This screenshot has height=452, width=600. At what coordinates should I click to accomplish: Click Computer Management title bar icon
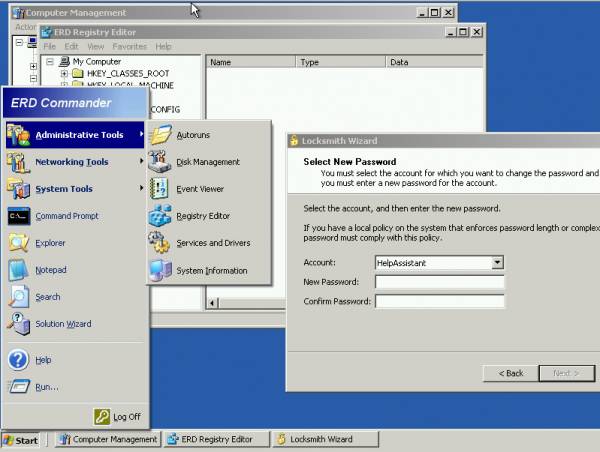click(19, 13)
